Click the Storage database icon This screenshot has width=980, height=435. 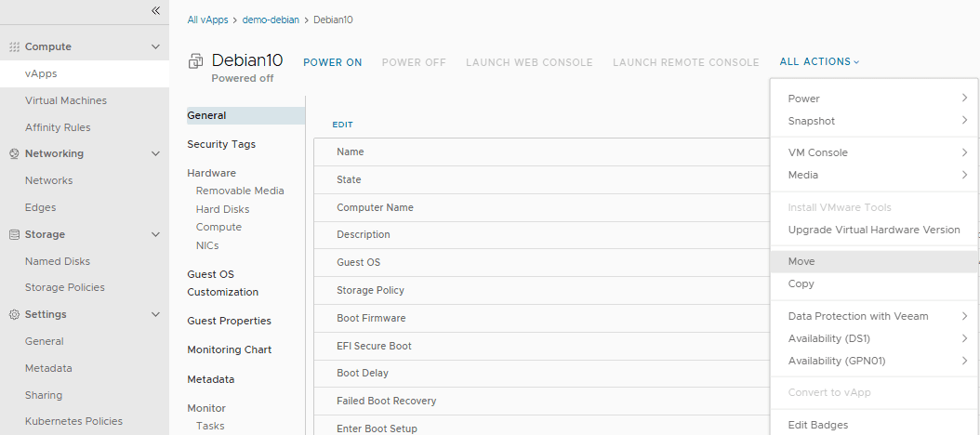click(14, 234)
